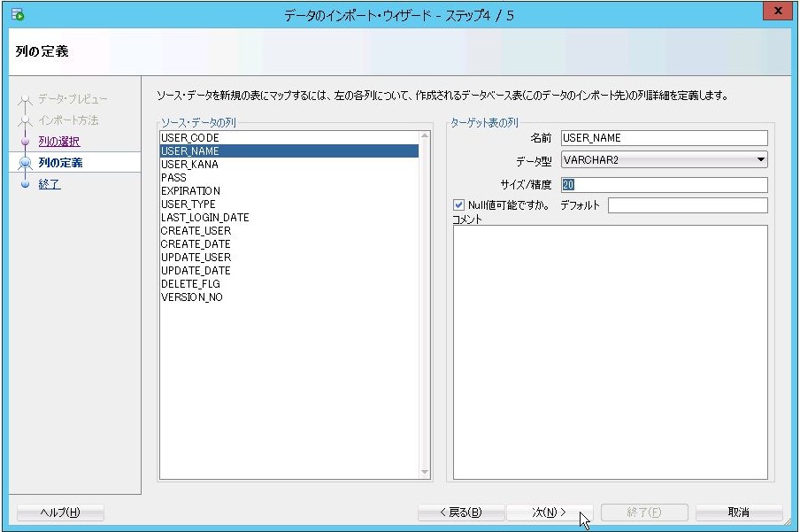The image size is (800, 532).
Task: Click the デフォルト input field
Action: click(x=687, y=205)
